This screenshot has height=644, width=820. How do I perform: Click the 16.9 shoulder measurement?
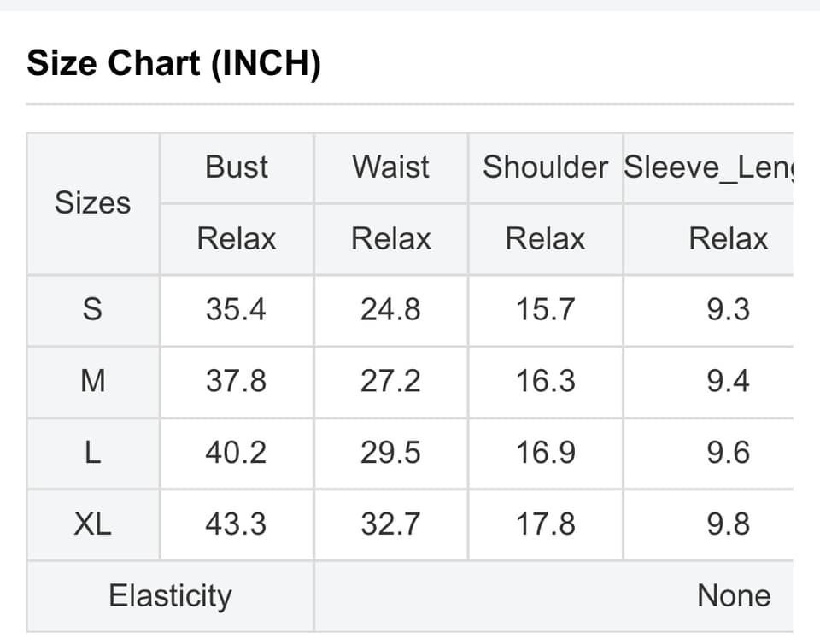pyautogui.click(x=545, y=453)
